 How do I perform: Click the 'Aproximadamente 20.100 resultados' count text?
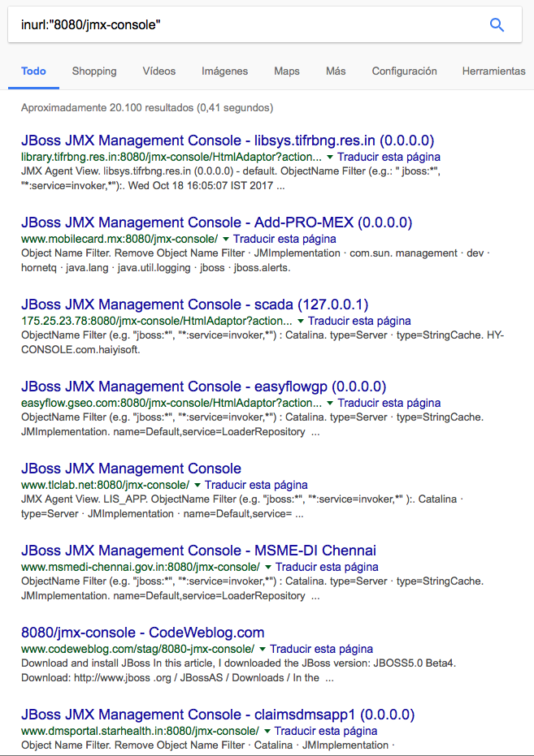click(x=147, y=107)
